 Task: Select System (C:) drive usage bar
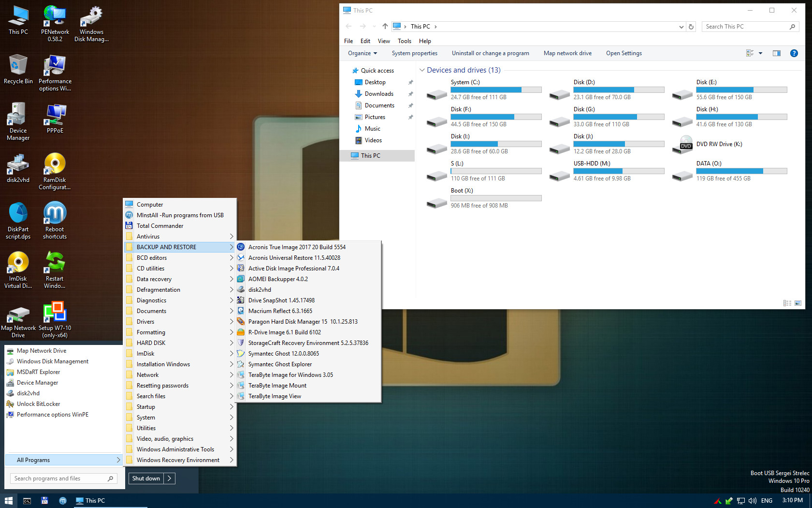(496, 90)
